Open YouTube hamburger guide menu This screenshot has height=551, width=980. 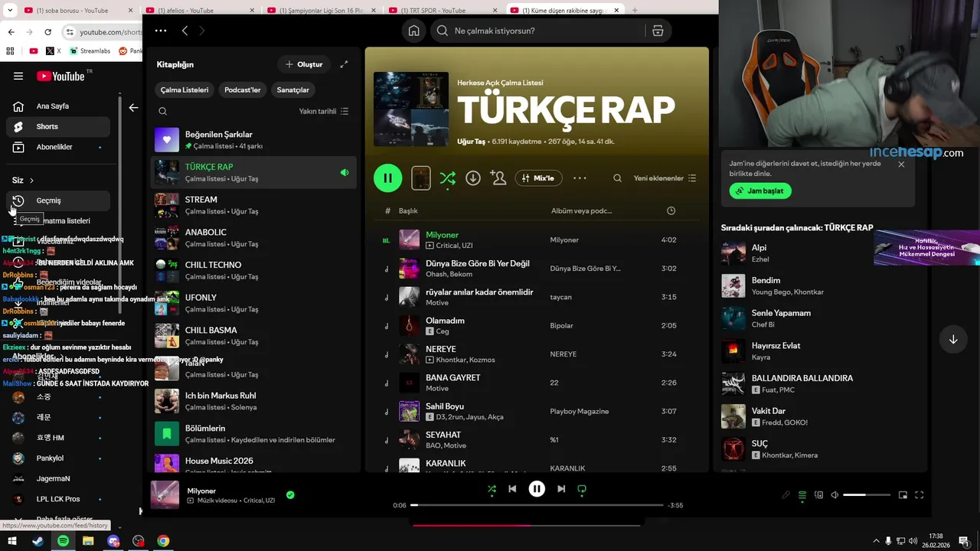tap(18, 76)
